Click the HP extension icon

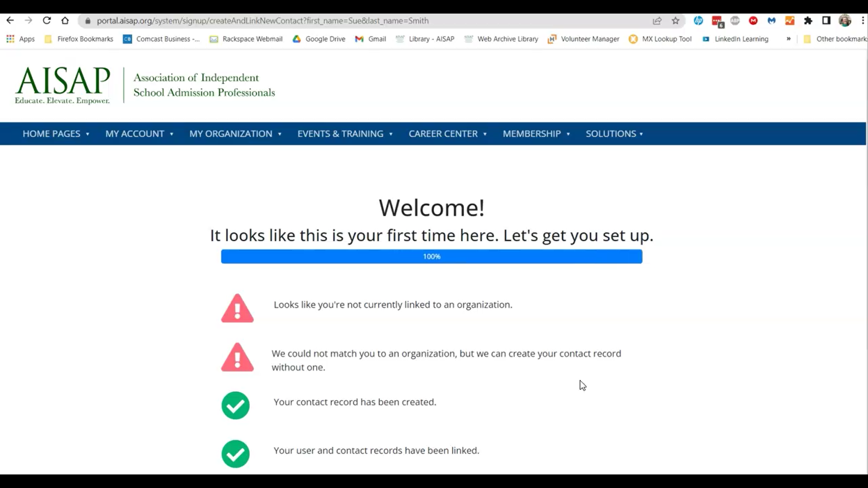[698, 21]
